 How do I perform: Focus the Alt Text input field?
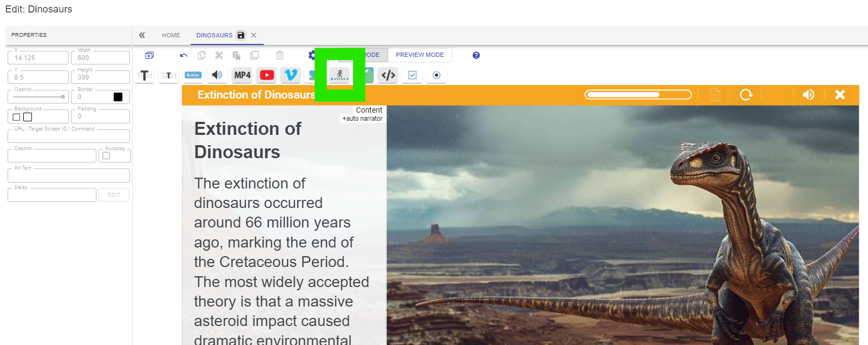pyautogui.click(x=69, y=175)
